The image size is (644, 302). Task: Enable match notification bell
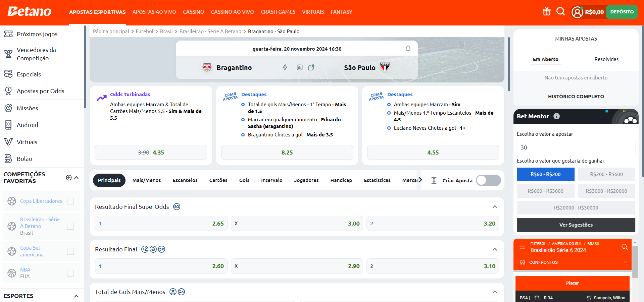click(408, 49)
